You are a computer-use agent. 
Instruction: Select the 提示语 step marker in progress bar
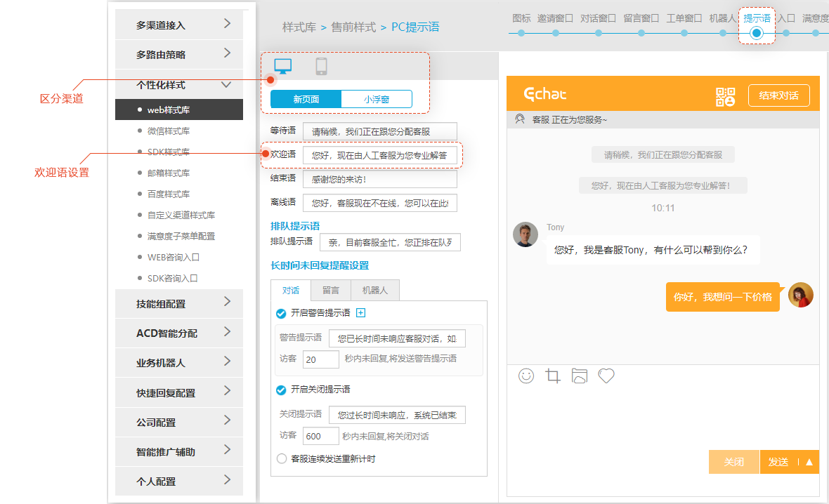pyautogui.click(x=757, y=32)
